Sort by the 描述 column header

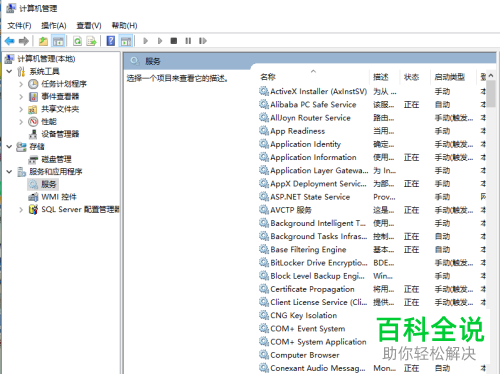pos(380,77)
